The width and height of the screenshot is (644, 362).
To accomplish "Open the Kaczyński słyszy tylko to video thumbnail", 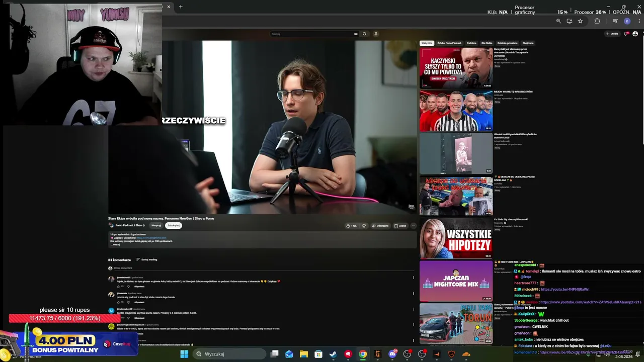I will coord(456,68).
